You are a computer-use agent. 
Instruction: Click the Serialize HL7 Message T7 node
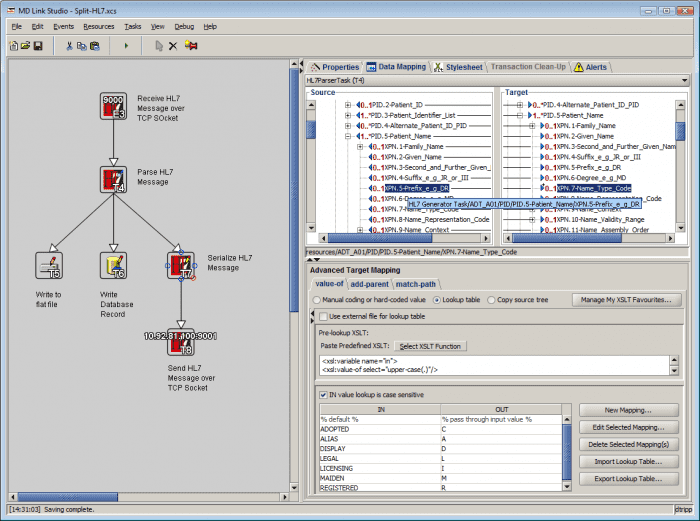tap(181, 265)
